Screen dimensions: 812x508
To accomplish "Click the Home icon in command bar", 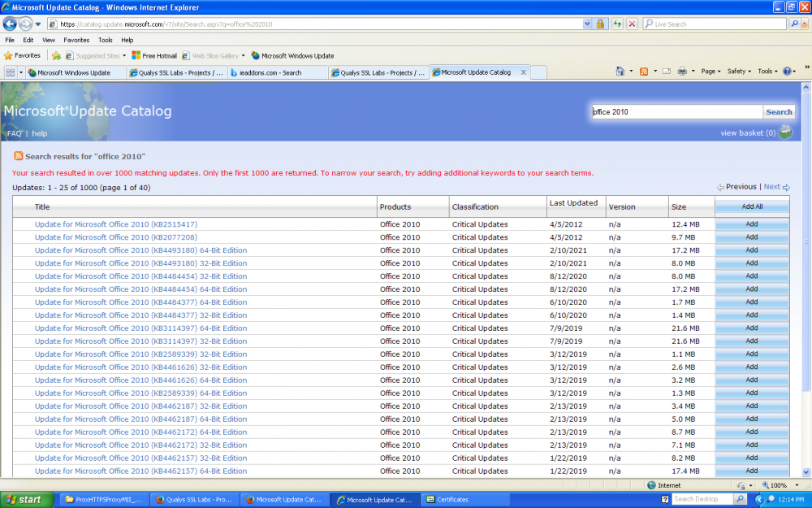I will pyautogui.click(x=620, y=72).
